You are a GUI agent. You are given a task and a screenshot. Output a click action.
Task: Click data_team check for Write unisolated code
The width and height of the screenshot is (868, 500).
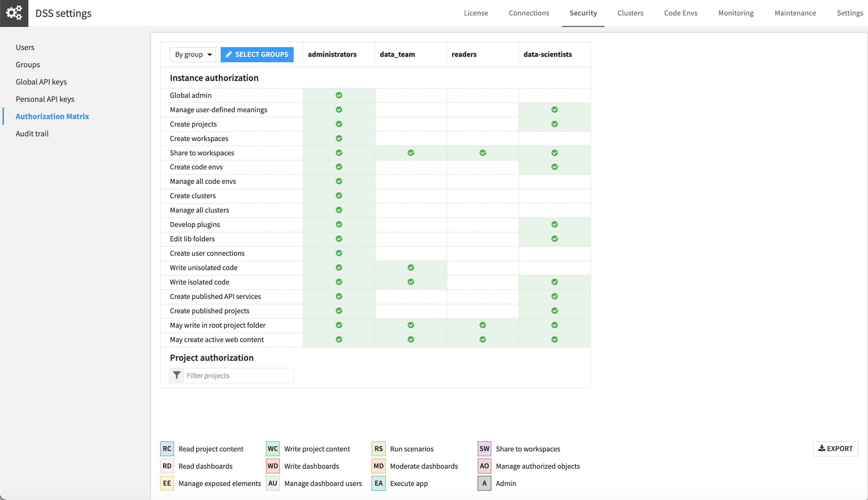pyautogui.click(x=411, y=268)
